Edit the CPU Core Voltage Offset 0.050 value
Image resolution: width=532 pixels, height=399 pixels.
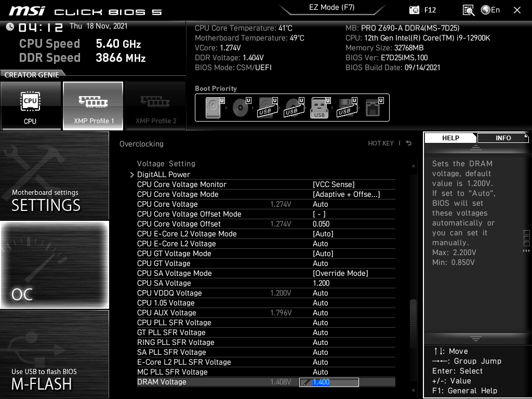tap(321, 223)
